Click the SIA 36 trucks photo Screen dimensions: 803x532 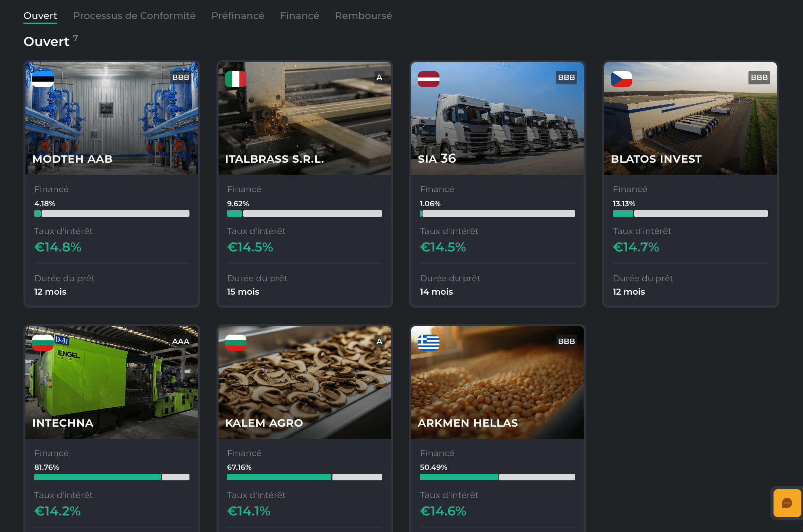click(x=497, y=118)
